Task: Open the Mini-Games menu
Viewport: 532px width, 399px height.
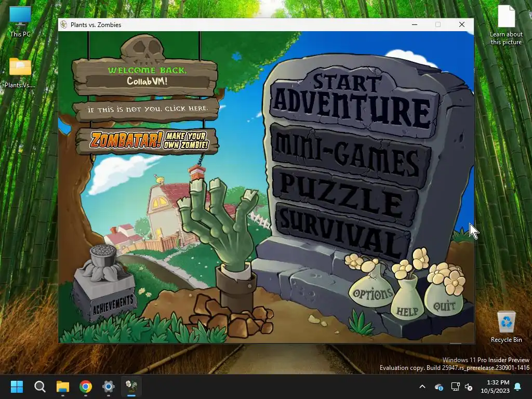Action: point(350,157)
